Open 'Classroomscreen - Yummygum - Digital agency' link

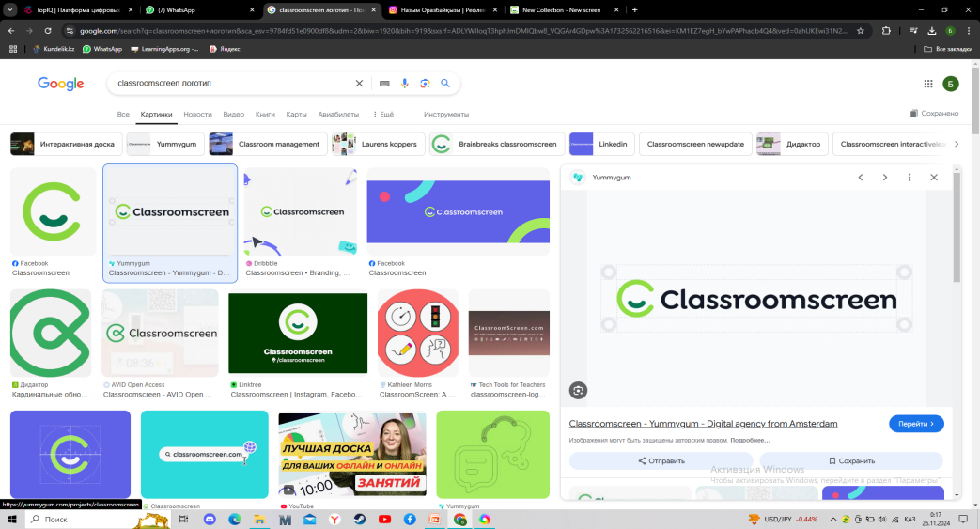[703, 424]
